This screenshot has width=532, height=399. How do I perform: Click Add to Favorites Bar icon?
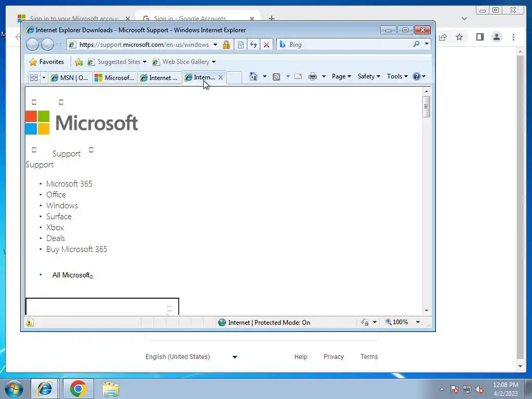[x=79, y=62]
